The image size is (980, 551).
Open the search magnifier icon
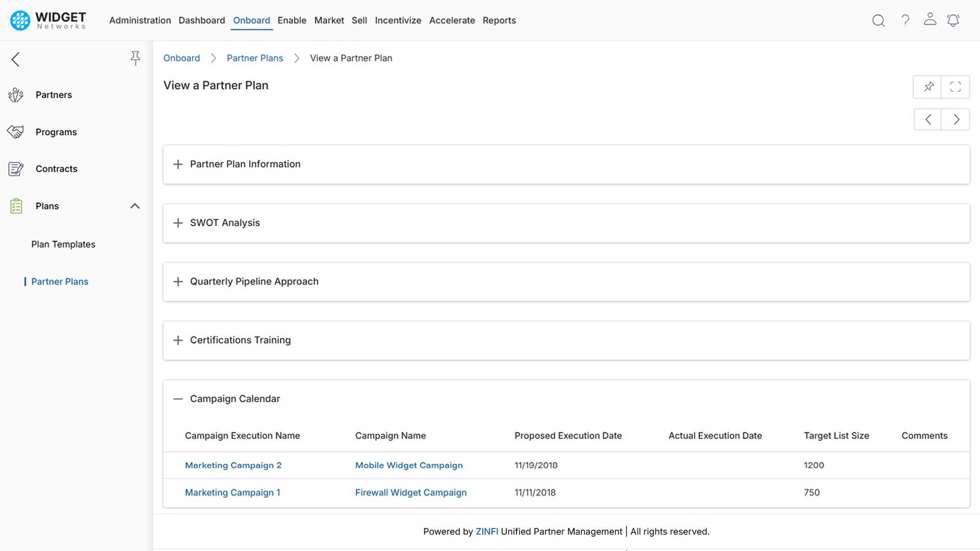[878, 20]
